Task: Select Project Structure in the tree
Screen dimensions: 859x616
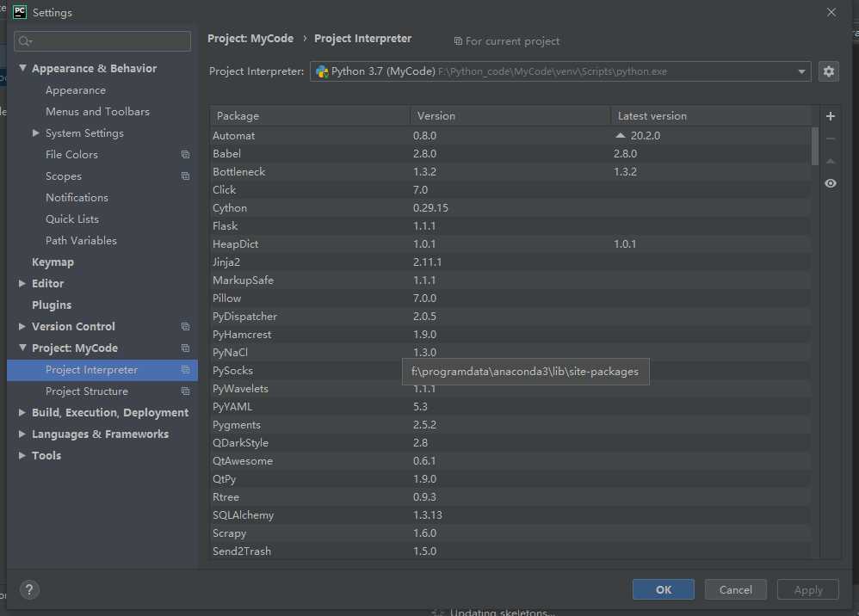Action: (x=87, y=391)
